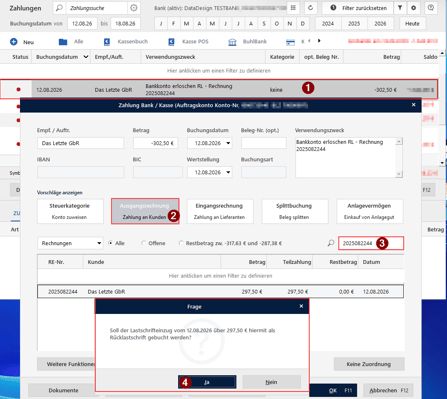This screenshot has height=399, width=447.
Task: Open the Wertstellung date dropdown
Action: (x=228, y=172)
